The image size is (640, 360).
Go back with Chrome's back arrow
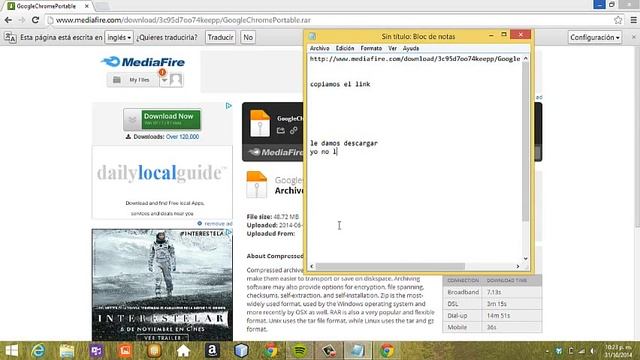[x=8, y=20]
